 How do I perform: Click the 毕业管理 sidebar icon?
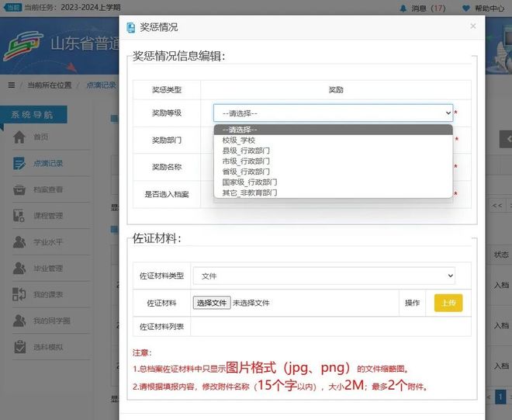point(19,268)
